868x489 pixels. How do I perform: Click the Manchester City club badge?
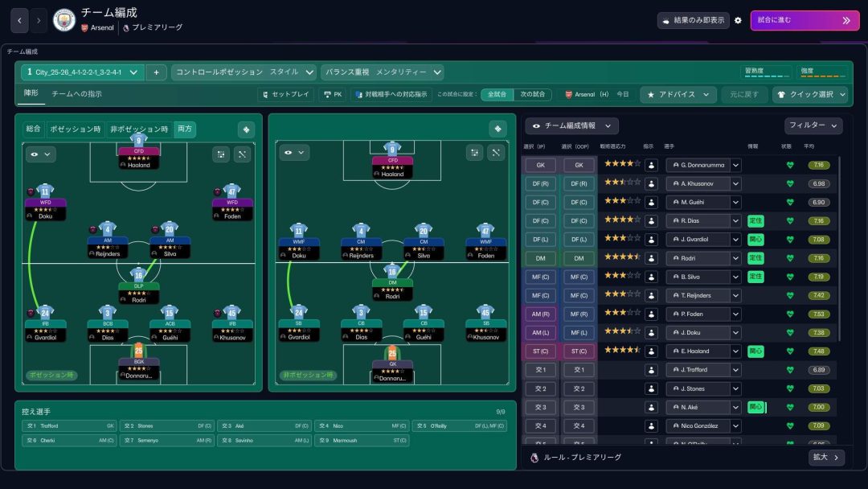63,20
